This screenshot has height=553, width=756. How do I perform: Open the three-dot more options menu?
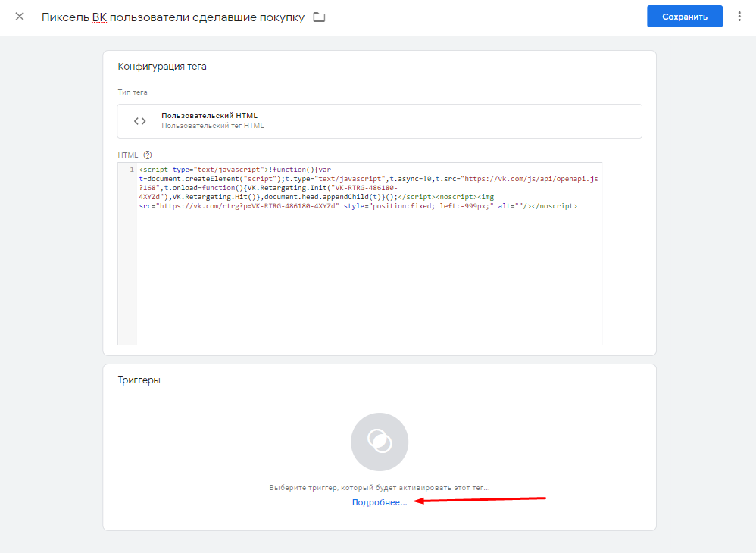pos(739,17)
